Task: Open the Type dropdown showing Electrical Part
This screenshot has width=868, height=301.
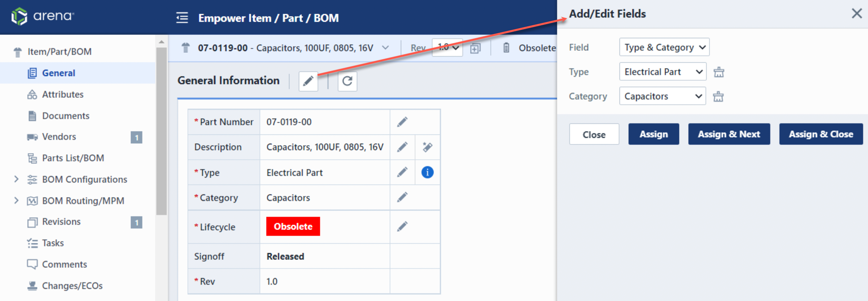Action: 662,72
